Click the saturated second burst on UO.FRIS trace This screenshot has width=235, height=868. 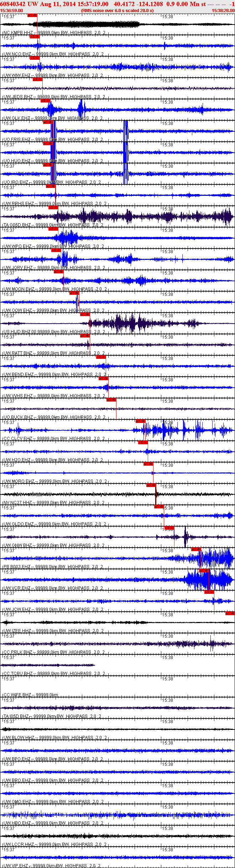(126, 131)
